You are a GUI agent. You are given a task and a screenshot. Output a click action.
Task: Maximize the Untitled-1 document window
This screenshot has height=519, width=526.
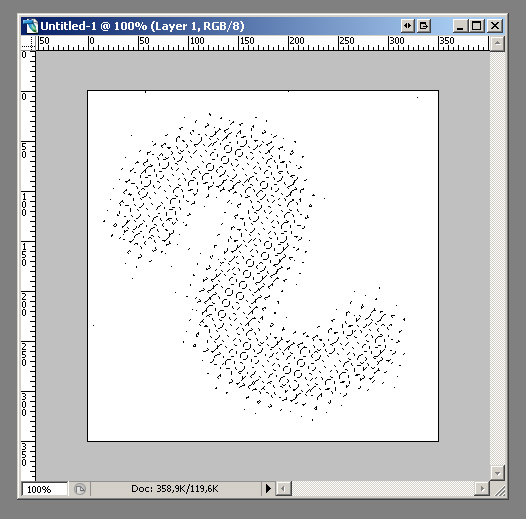(x=477, y=26)
